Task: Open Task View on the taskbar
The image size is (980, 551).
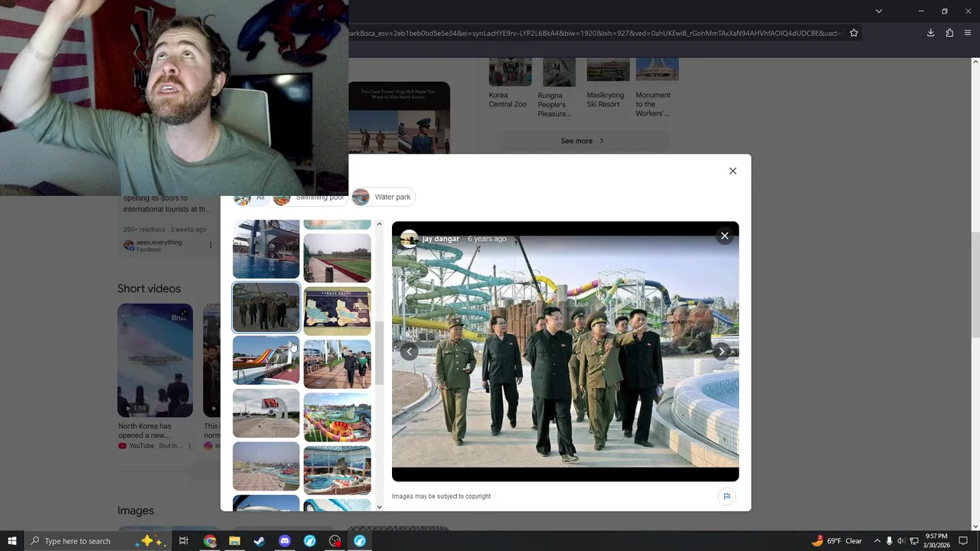Action: 184,541
